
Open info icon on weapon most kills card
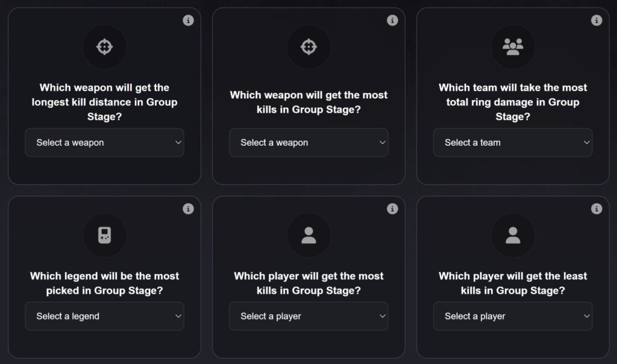point(392,20)
